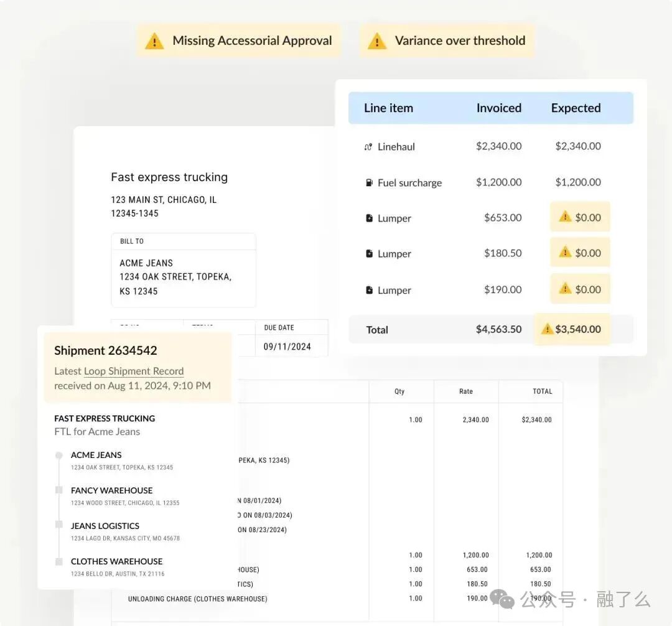Select the Clothes Warehouse stop in route
Image resolution: width=672 pixels, height=626 pixels.
coord(116,561)
